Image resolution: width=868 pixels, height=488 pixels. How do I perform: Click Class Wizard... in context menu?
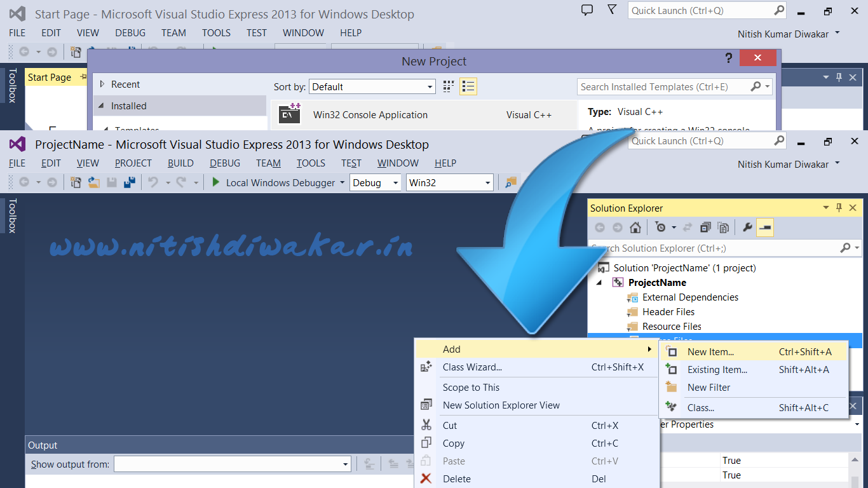pyautogui.click(x=536, y=367)
